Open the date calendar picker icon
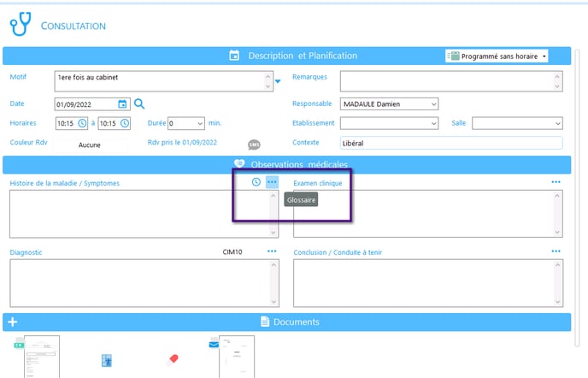Viewport: 588px width, 378px height. (122, 104)
